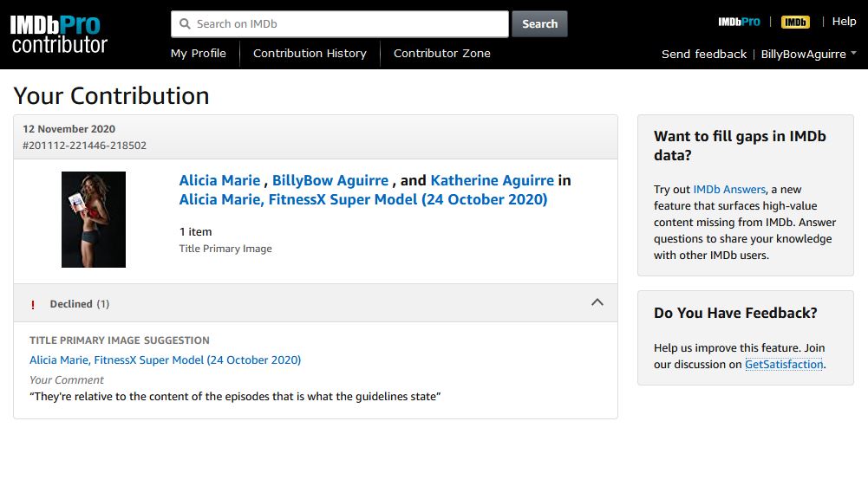The width and height of the screenshot is (868, 499).
Task: Click the red Declined exclamation icon
Action: tap(33, 304)
